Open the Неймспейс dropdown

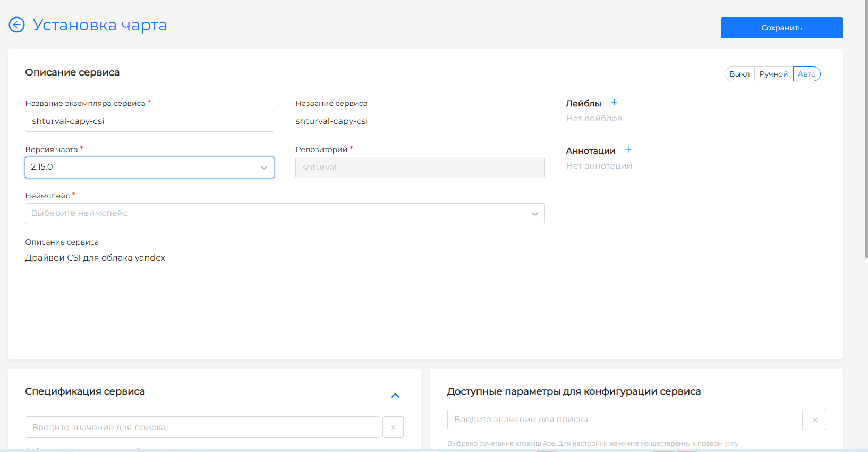pos(285,214)
